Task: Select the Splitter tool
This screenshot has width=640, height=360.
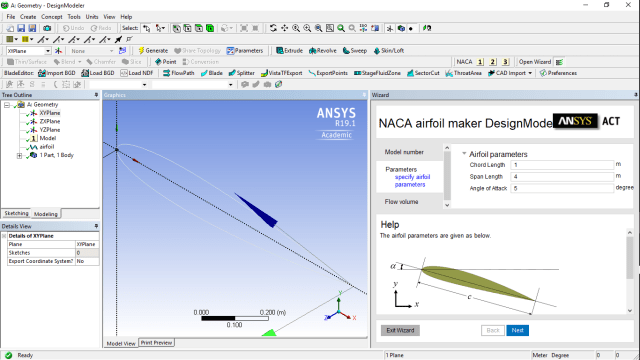Action: [241, 73]
